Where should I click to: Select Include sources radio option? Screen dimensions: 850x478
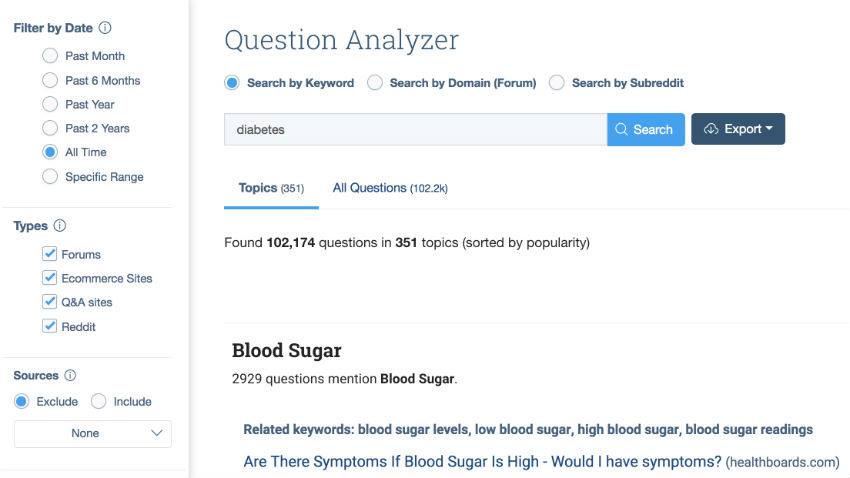coord(99,402)
